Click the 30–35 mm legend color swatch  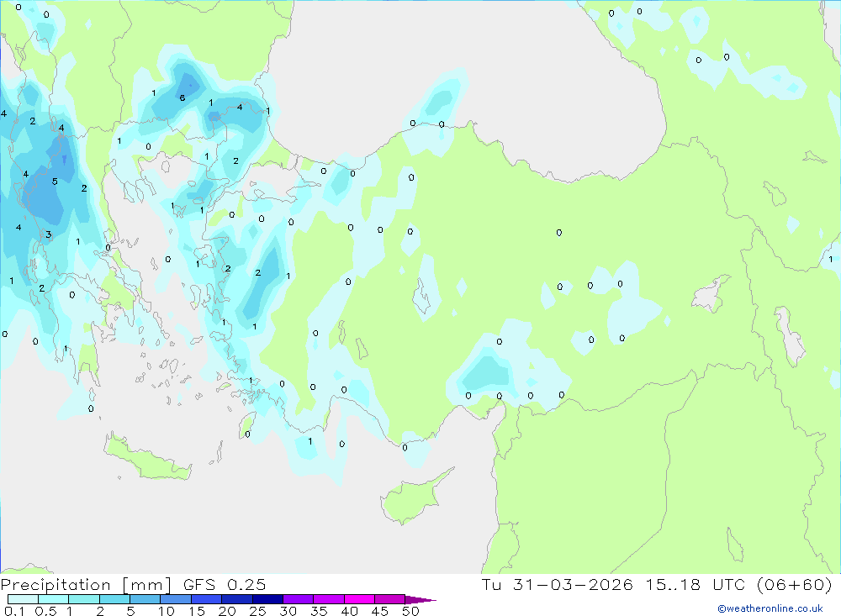coord(299,599)
